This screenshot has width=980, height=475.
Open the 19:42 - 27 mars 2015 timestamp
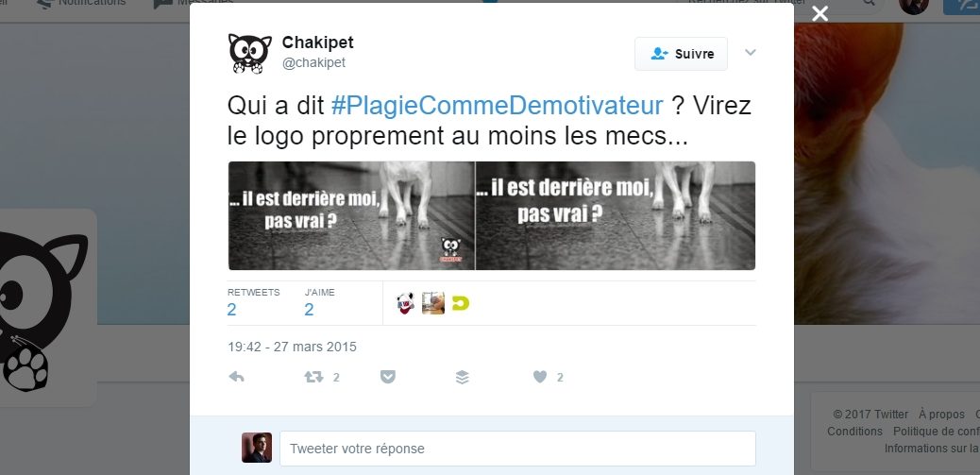(x=292, y=347)
